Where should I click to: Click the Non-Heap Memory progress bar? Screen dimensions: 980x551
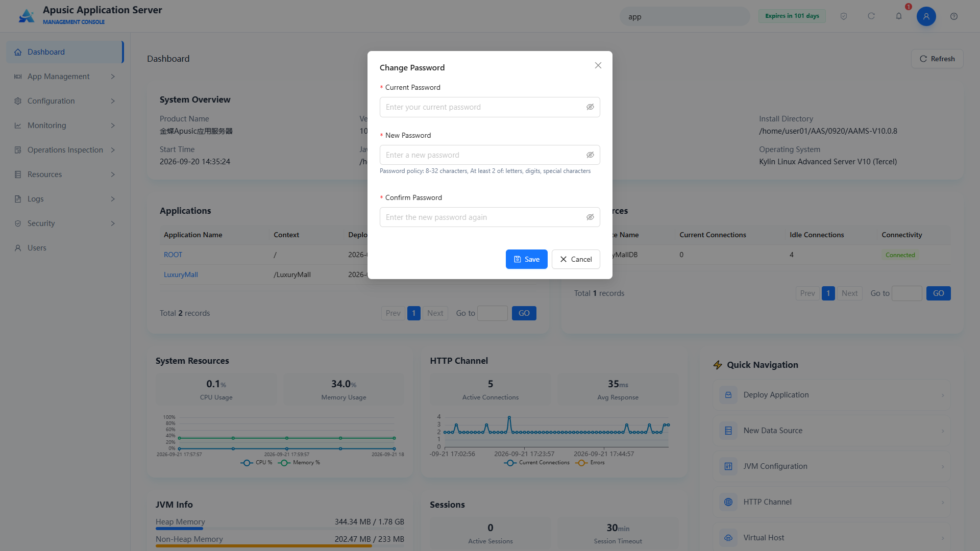[280, 546]
